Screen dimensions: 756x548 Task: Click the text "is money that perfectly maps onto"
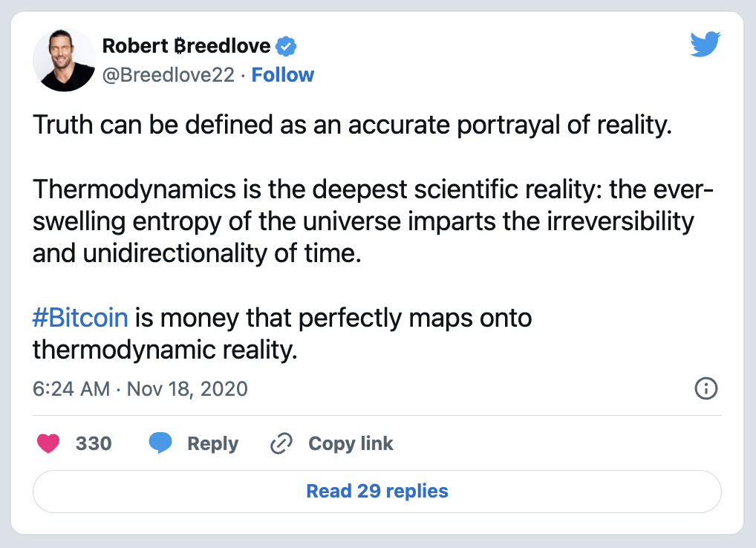[x=333, y=318]
